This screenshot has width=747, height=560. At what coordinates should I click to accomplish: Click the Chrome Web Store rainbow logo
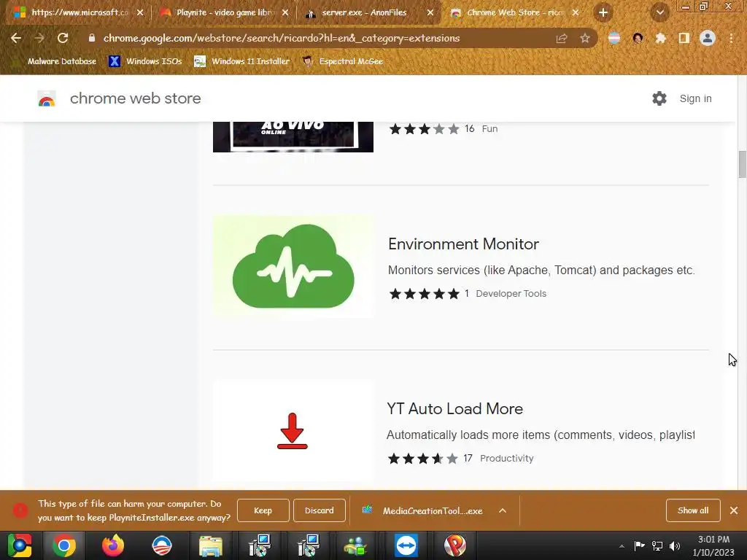[x=47, y=98]
